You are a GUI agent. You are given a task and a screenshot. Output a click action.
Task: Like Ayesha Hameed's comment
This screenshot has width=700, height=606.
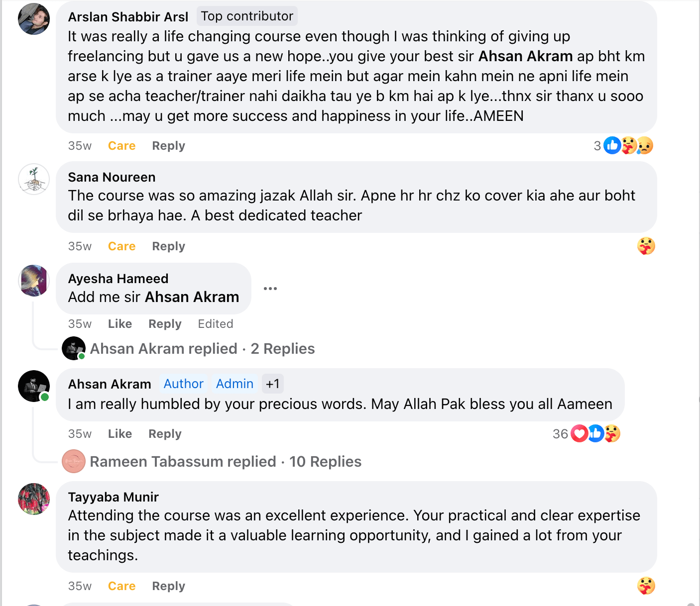119,323
